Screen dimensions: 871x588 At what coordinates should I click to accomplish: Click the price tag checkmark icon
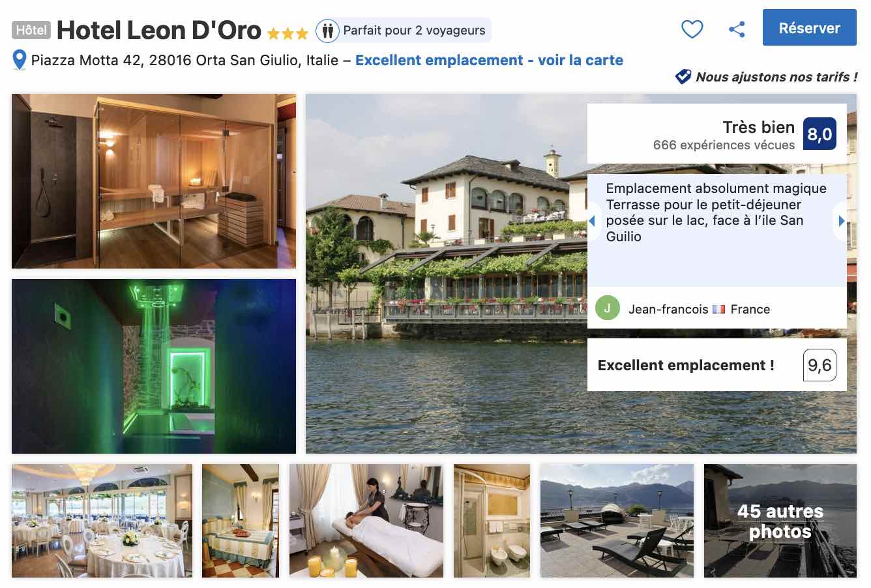pos(683,77)
